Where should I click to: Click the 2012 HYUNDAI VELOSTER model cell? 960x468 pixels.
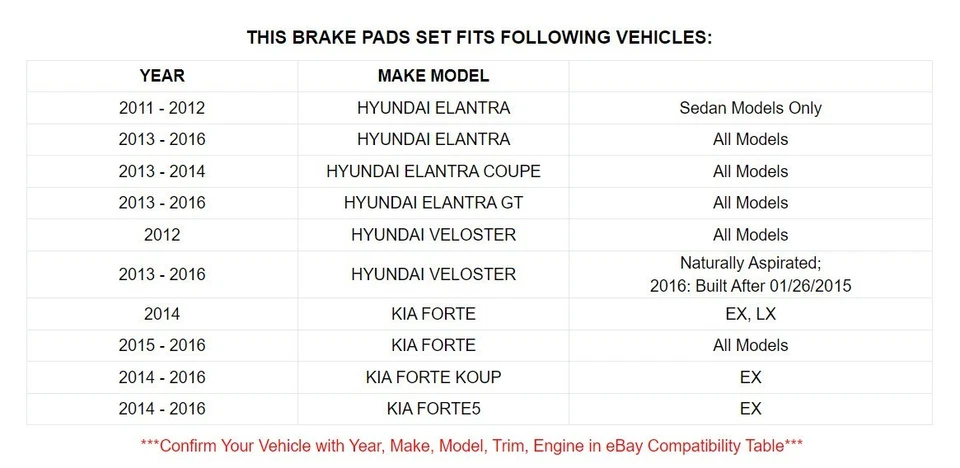click(433, 235)
